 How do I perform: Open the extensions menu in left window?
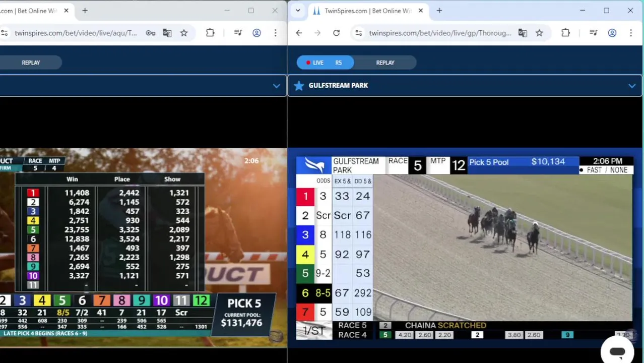click(210, 33)
